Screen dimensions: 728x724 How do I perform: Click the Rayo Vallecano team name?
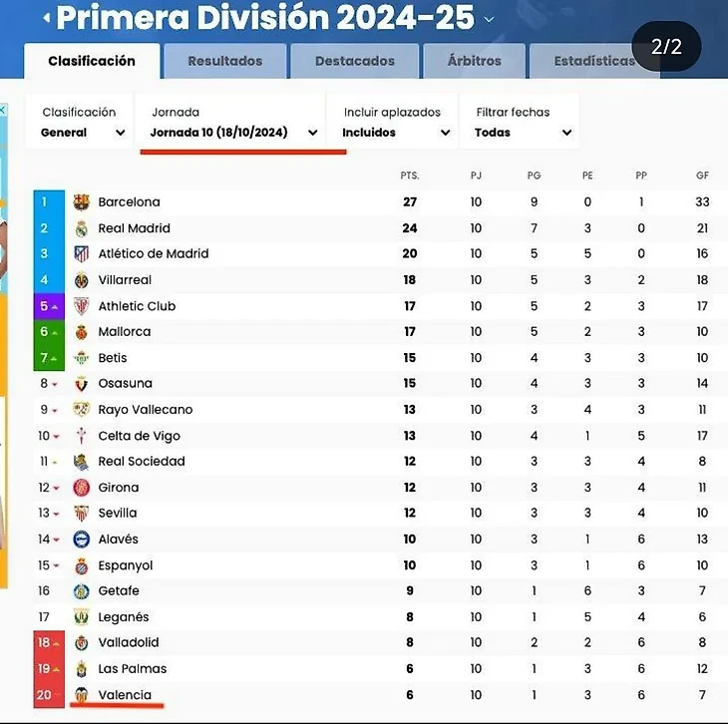[x=146, y=410]
